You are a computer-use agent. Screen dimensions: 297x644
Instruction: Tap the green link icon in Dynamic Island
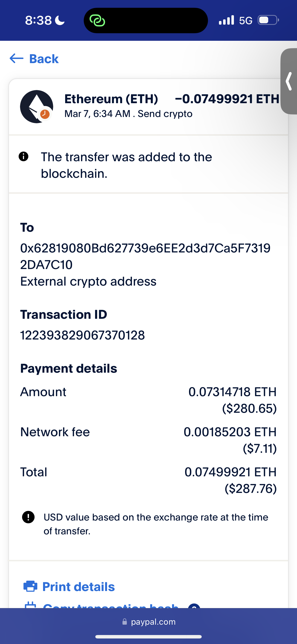pyautogui.click(x=97, y=20)
